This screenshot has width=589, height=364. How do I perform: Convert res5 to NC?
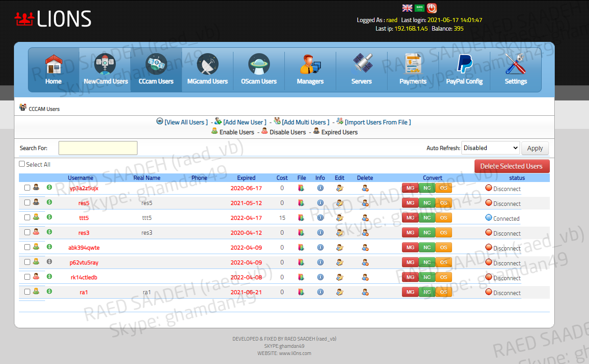[427, 203]
